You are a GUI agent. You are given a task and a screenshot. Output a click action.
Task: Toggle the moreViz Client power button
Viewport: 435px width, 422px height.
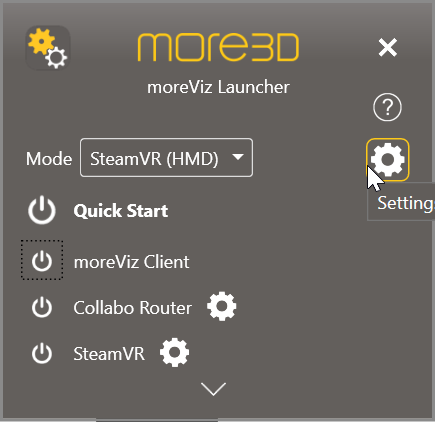point(42,261)
